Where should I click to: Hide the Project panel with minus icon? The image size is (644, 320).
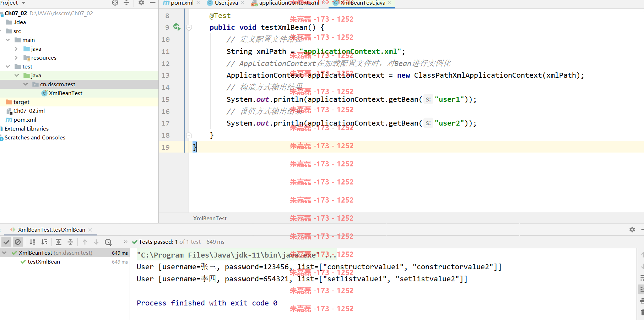click(153, 3)
